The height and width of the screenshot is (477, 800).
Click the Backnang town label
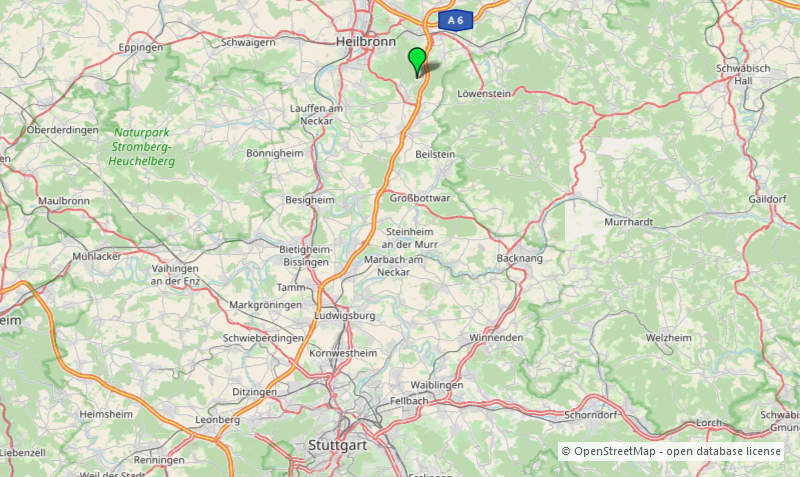click(519, 258)
